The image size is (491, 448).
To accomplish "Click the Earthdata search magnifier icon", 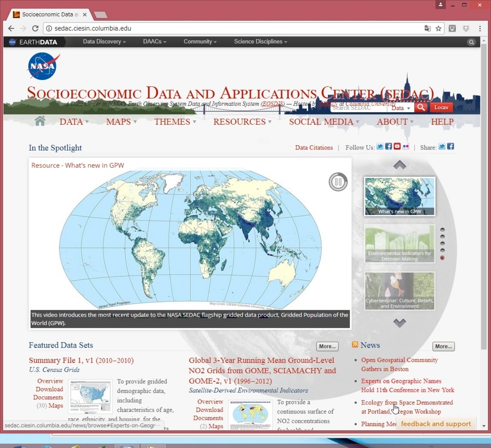I will tap(471, 42).
